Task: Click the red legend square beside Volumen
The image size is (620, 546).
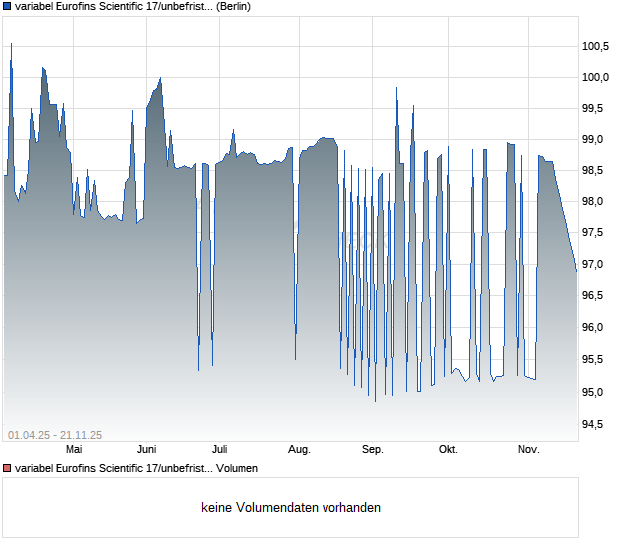Action: coord(7,468)
